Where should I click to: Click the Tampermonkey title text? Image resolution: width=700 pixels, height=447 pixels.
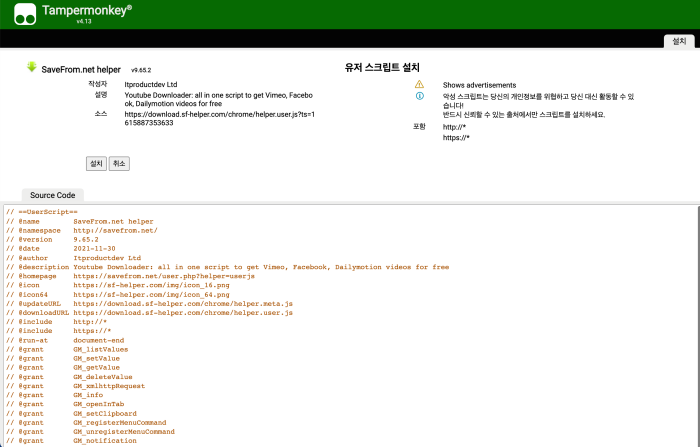(x=87, y=10)
